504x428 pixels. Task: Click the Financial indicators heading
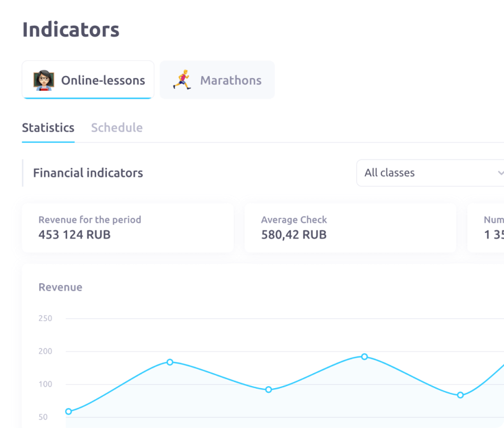88,173
